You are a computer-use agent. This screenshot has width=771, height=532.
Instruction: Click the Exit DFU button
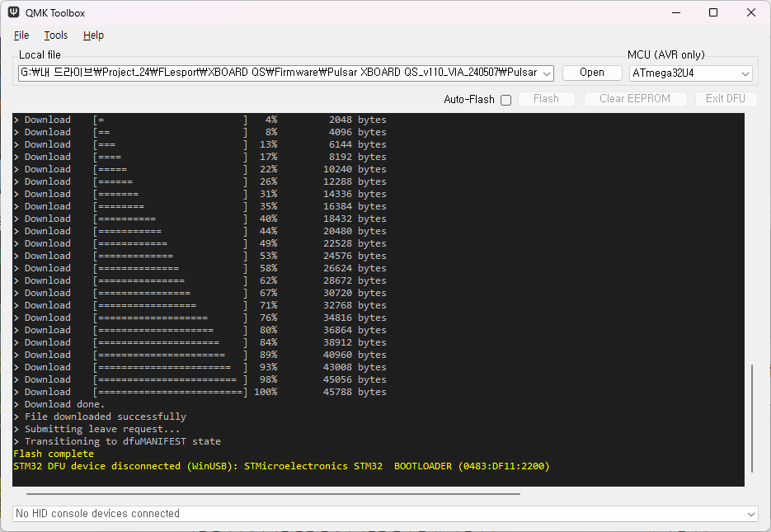tap(726, 99)
